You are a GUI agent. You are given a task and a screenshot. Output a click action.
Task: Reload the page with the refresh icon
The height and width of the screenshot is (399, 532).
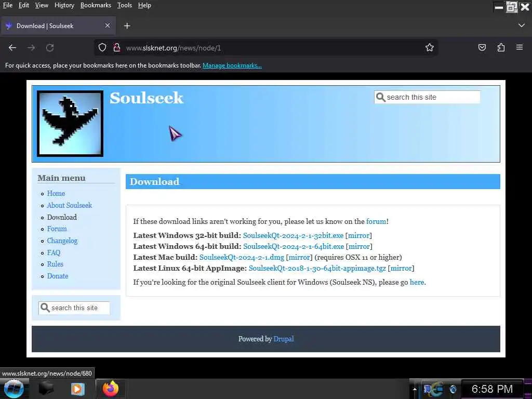pyautogui.click(x=50, y=48)
